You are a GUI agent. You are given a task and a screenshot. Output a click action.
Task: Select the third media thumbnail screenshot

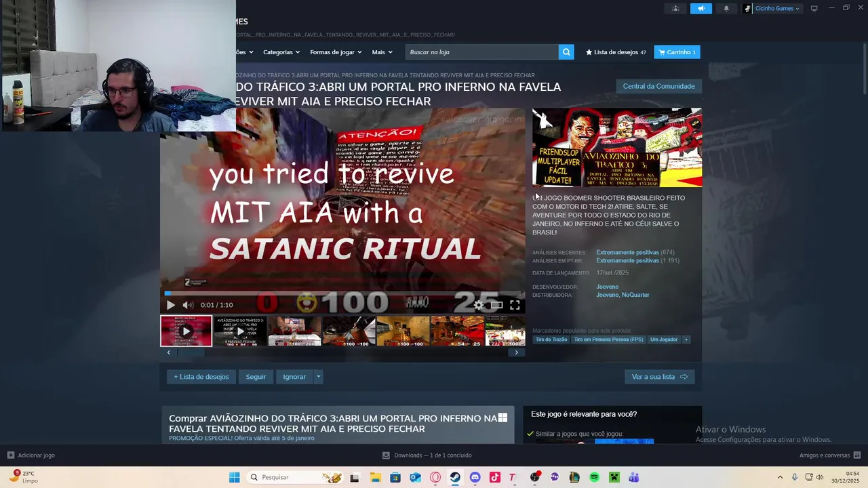pos(294,331)
